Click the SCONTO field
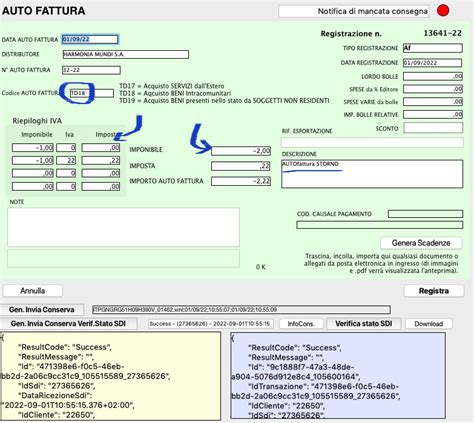 (x=433, y=128)
